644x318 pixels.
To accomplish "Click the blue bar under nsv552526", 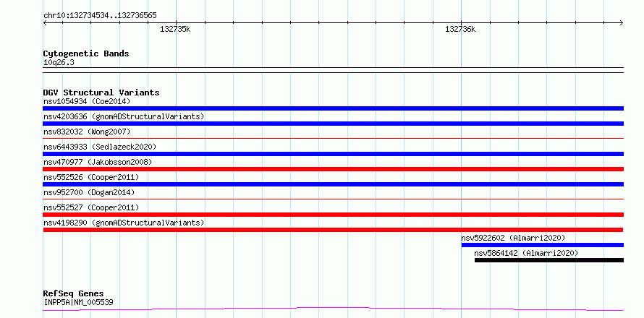I will tap(333, 184).
